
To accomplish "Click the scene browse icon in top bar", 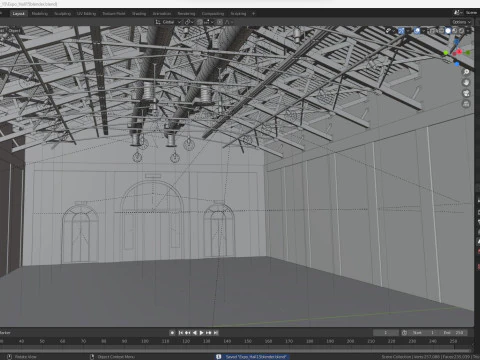I will point(457,13).
